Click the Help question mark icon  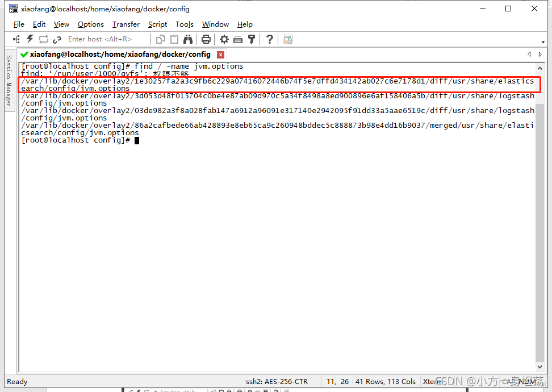click(269, 39)
